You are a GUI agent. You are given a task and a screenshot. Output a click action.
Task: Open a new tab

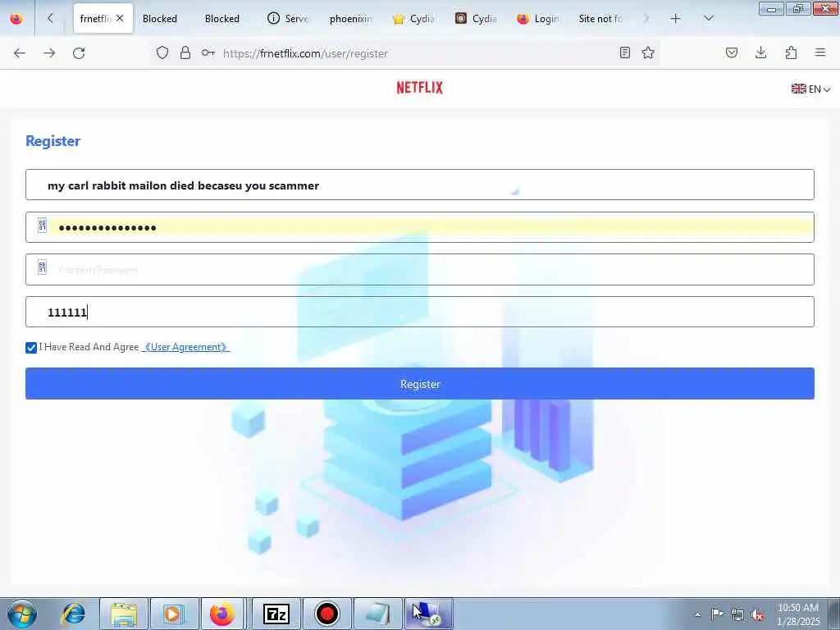tap(676, 19)
